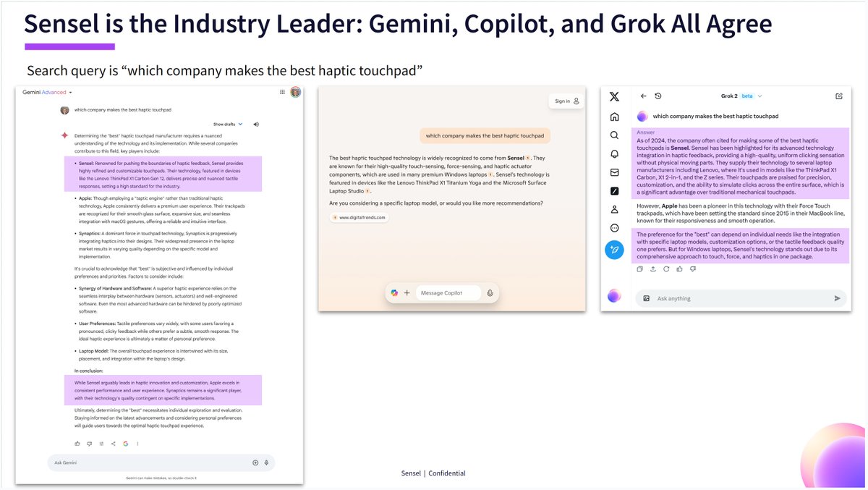Open the account avatar in Gemini header
The height and width of the screenshot is (490, 868).
pos(295,93)
